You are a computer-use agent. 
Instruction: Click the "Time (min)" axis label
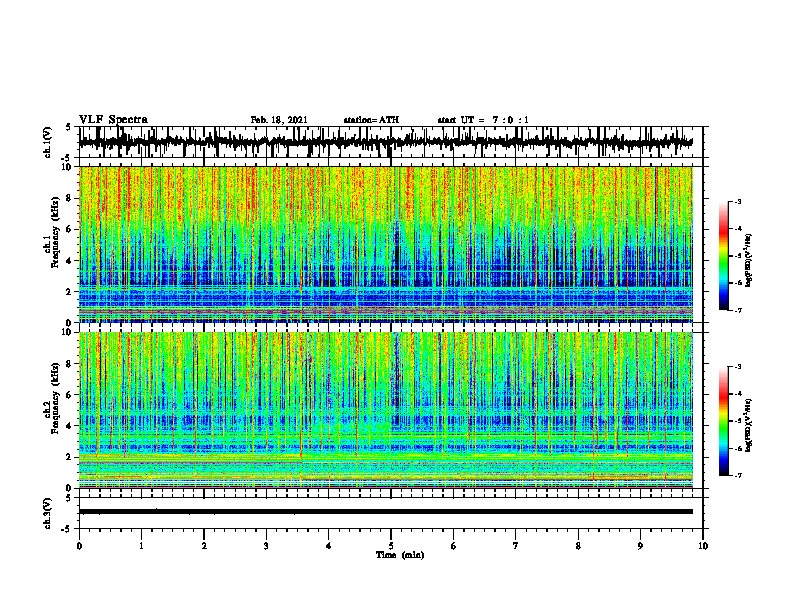(x=400, y=555)
